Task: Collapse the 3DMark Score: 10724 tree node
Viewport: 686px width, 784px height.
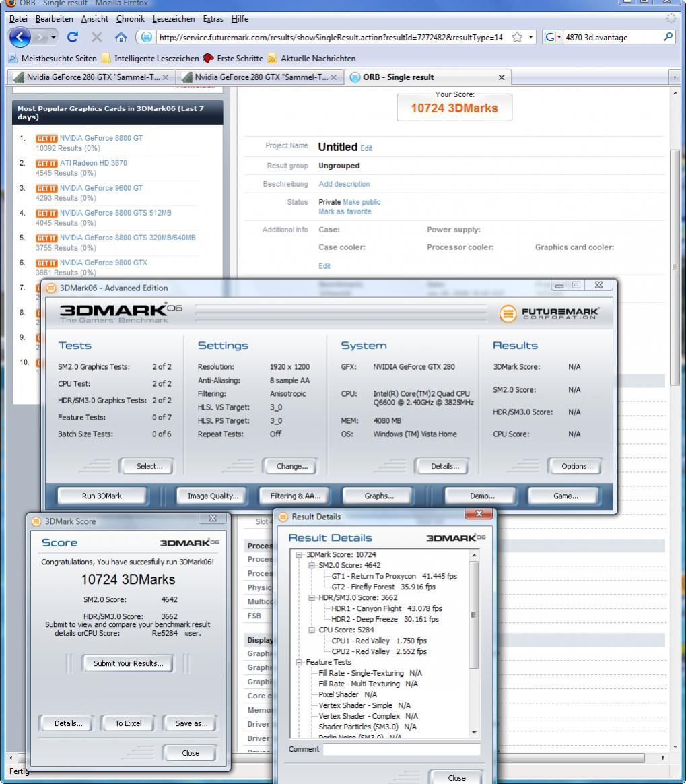Action: tap(299, 554)
